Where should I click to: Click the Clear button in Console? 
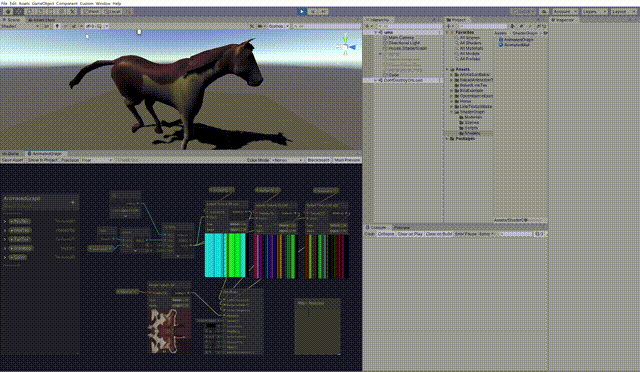click(x=369, y=234)
